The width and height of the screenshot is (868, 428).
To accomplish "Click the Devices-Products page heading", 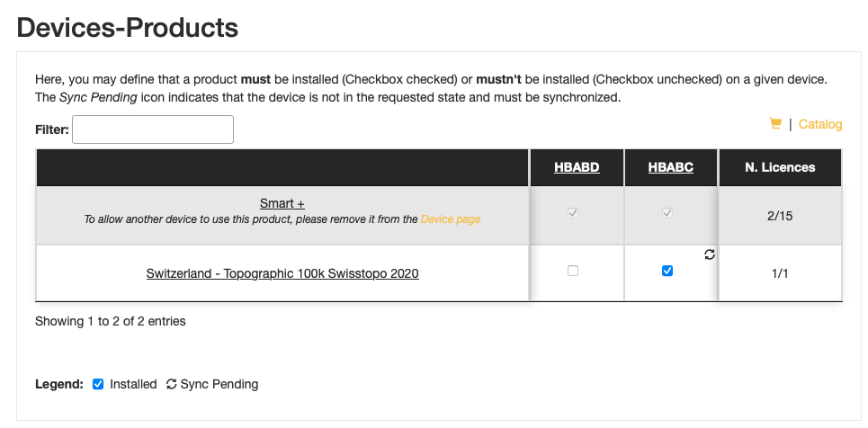I will click(x=128, y=28).
